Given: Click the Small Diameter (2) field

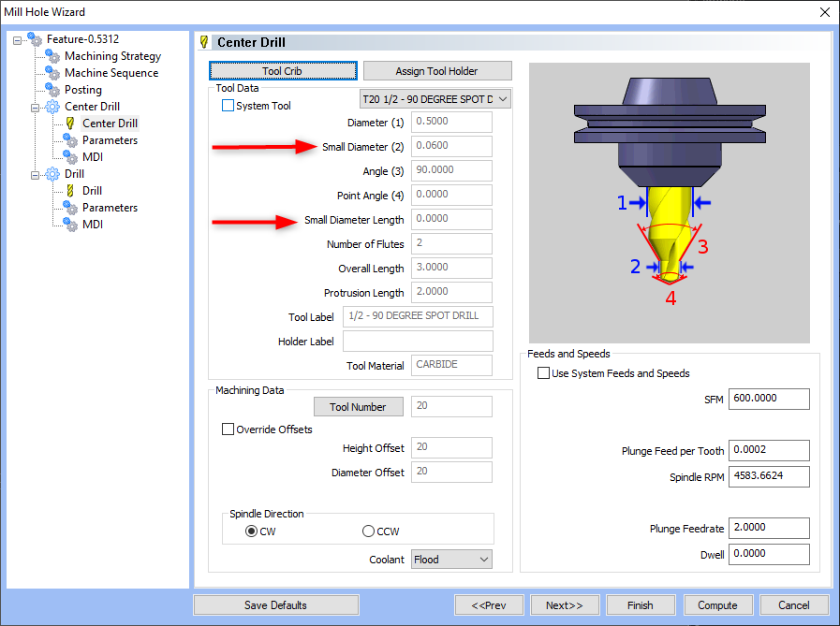Looking at the screenshot, I should click(451, 146).
